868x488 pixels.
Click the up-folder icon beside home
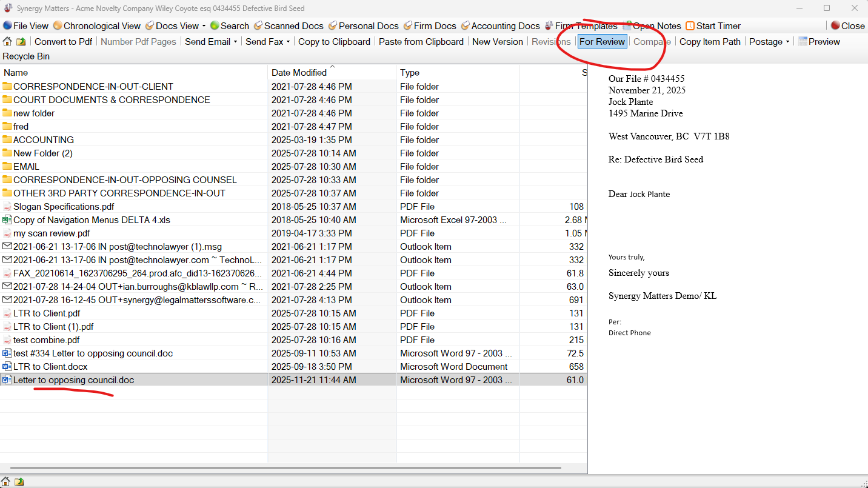[21, 42]
